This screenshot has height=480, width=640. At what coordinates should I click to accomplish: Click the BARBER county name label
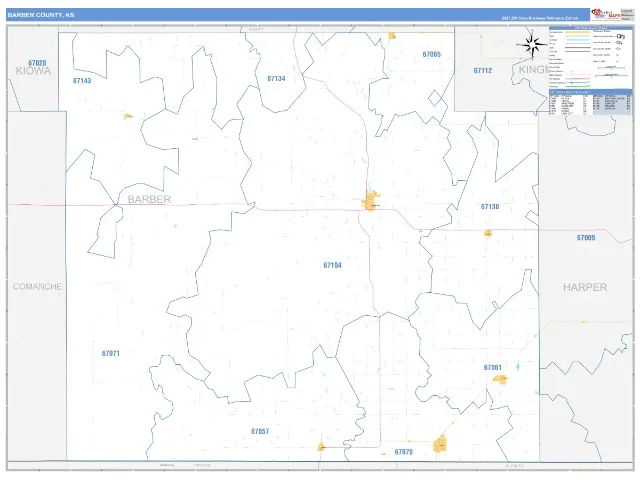tap(149, 199)
